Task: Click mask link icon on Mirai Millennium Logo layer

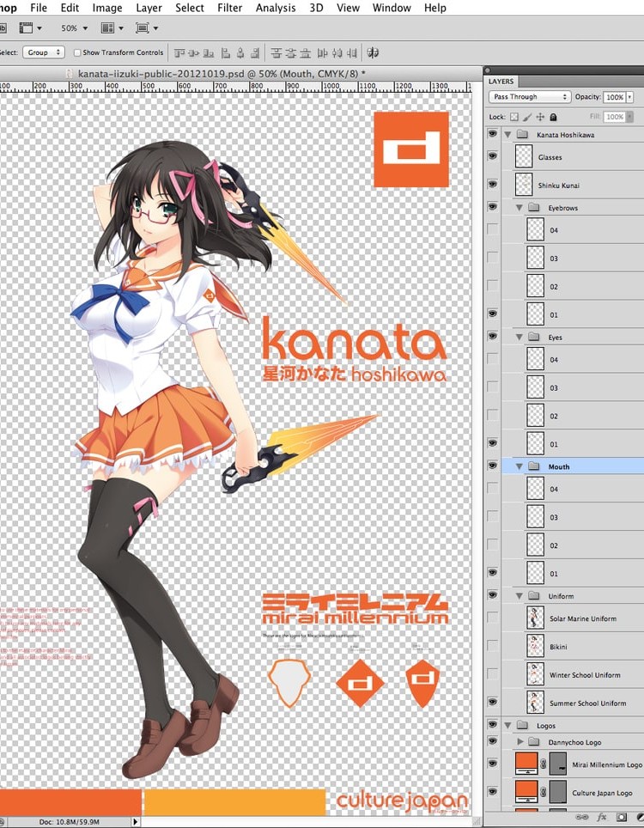Action: pyautogui.click(x=544, y=764)
